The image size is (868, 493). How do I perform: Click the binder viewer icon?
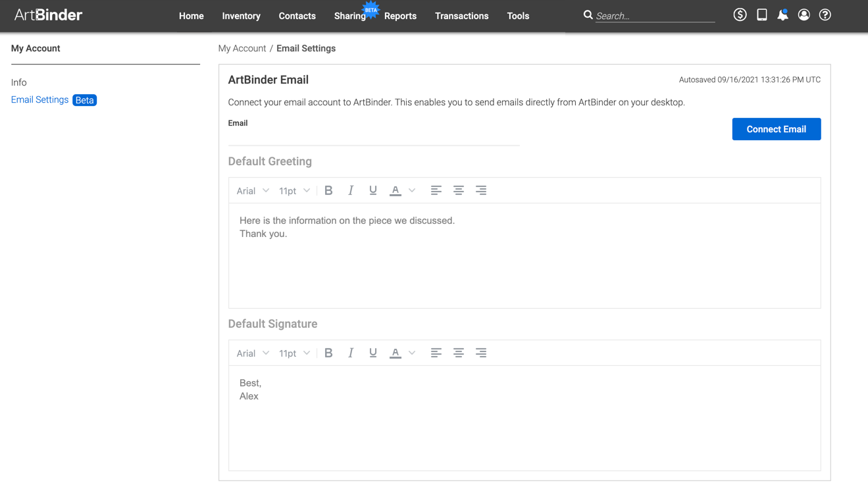click(x=761, y=14)
